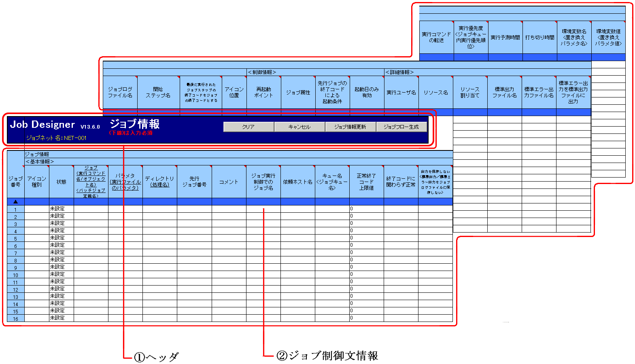Click the <制御情報> section label
This screenshot has height=364, width=635.
[262, 72]
